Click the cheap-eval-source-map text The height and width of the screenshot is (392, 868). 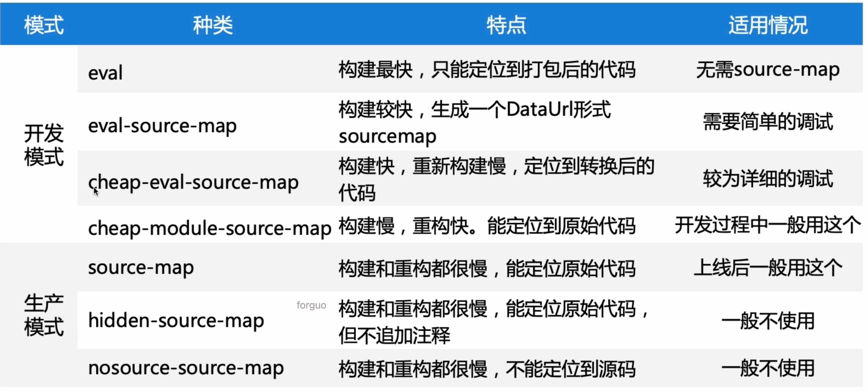[x=193, y=183]
